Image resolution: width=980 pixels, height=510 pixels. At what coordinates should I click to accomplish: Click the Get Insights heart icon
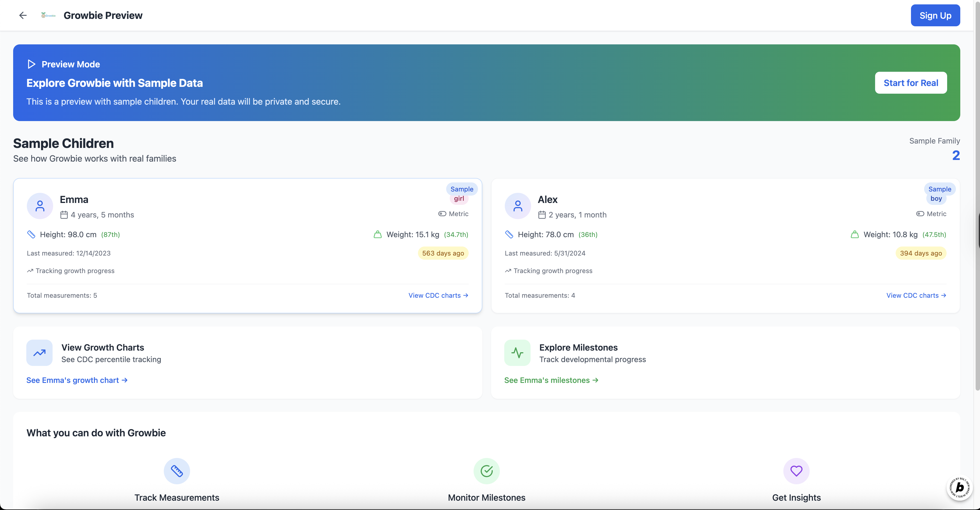(796, 471)
